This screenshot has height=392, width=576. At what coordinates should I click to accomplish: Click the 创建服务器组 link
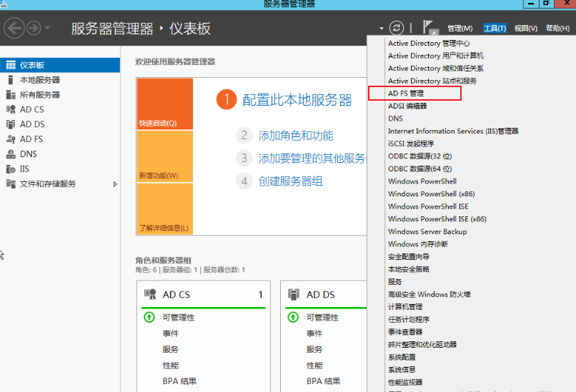290,181
